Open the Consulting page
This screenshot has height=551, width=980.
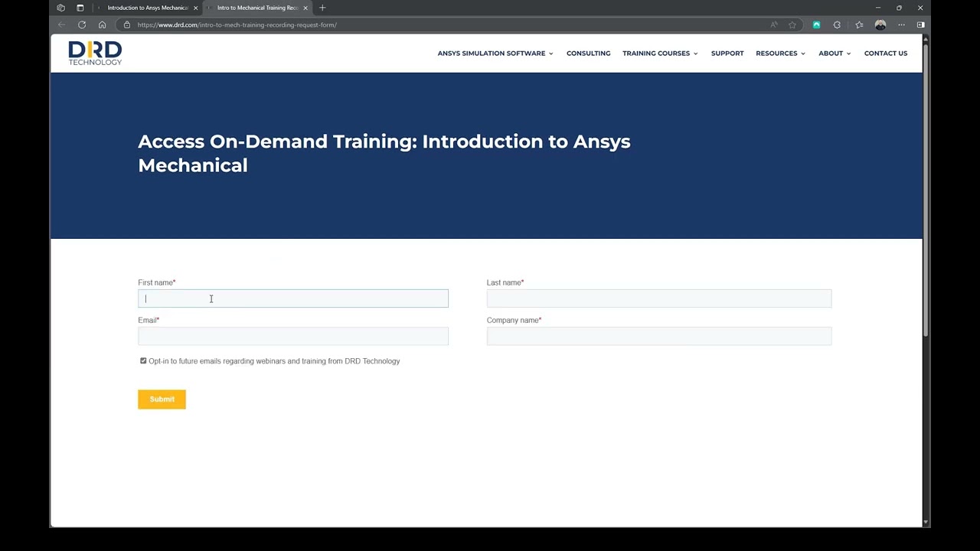(x=588, y=54)
